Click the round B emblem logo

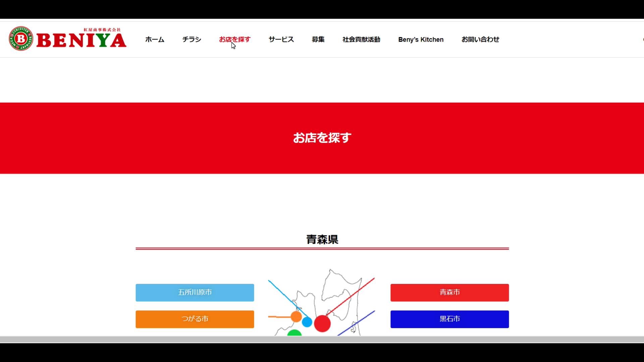pos(21,39)
